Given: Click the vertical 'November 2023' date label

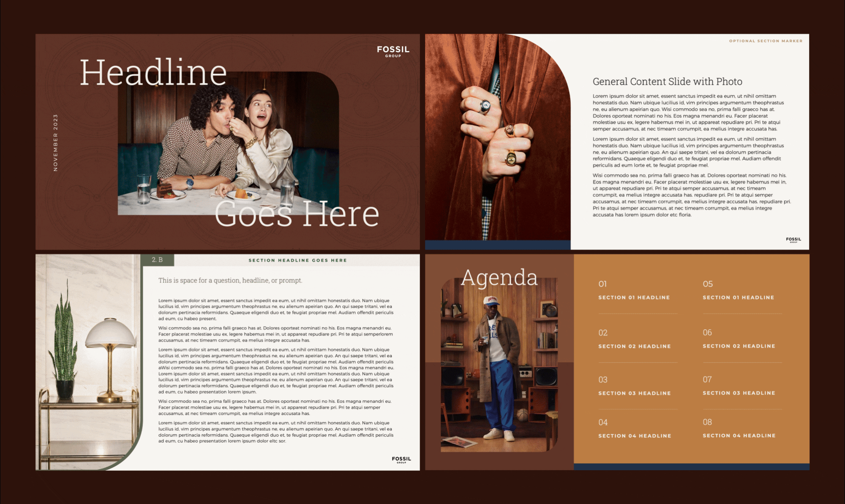Looking at the screenshot, I should click(x=55, y=143).
